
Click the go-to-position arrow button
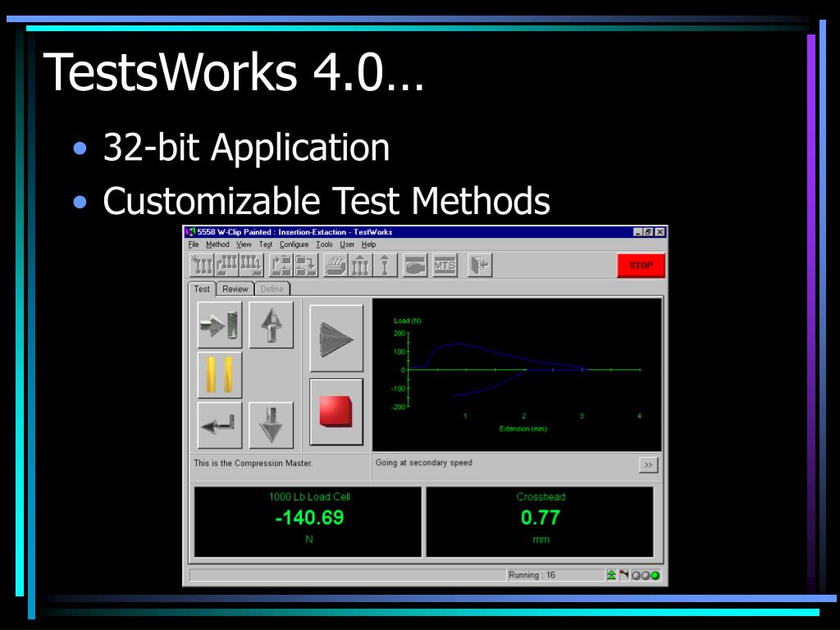pyautogui.click(x=220, y=325)
